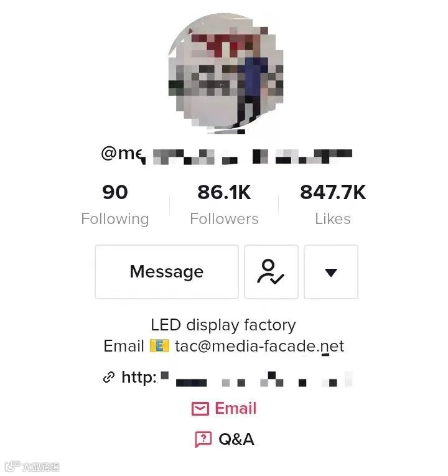Click the LED display factory bio text

click(223, 325)
